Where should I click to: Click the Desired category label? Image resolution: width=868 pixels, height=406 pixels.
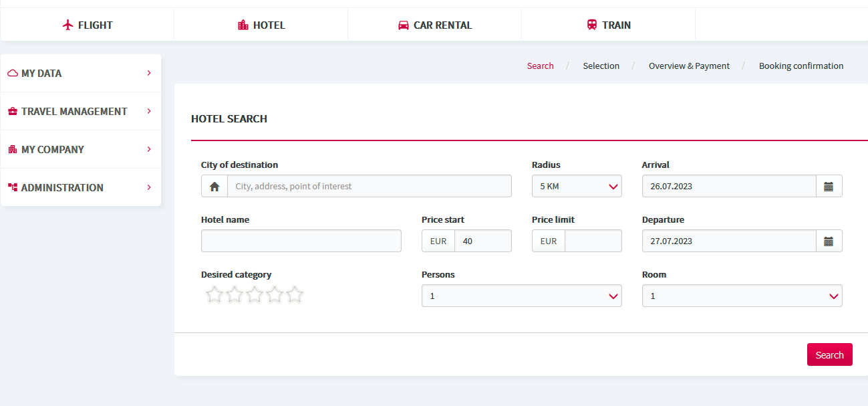click(237, 275)
